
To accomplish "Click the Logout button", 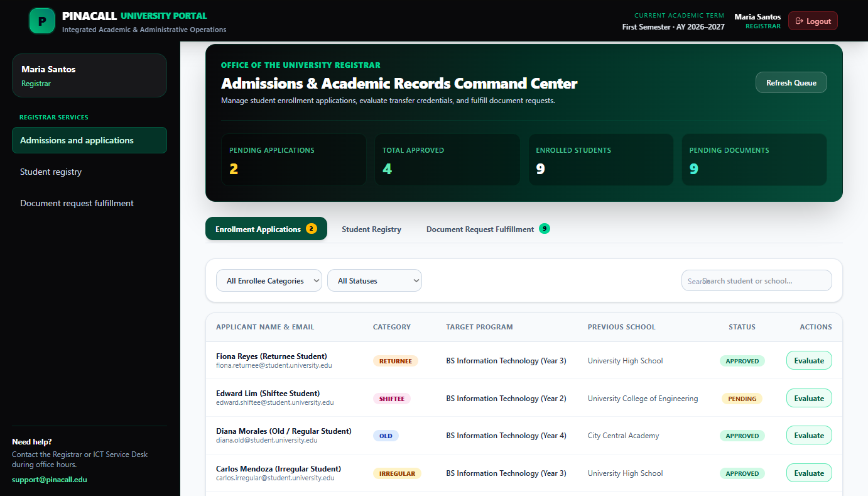I will point(813,21).
